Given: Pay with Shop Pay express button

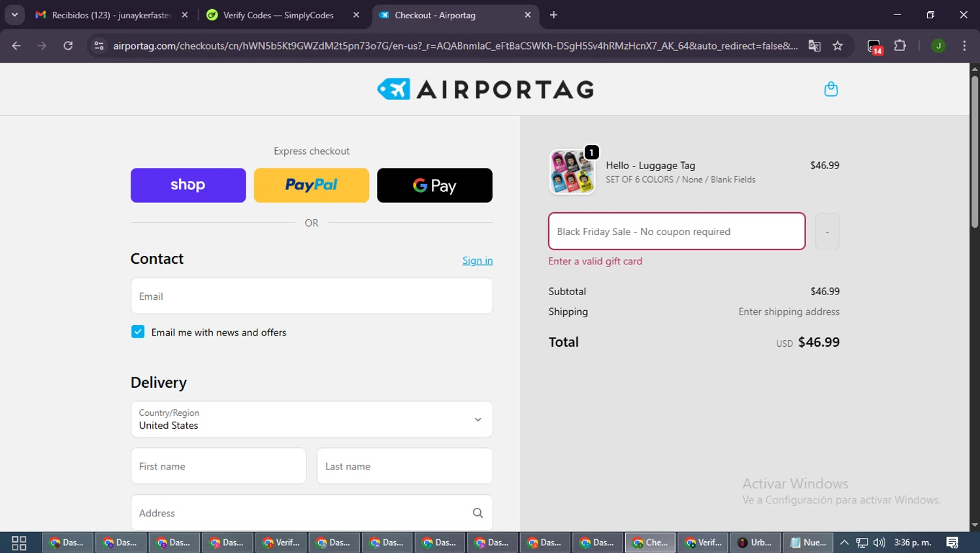Looking at the screenshot, I should click(x=188, y=185).
